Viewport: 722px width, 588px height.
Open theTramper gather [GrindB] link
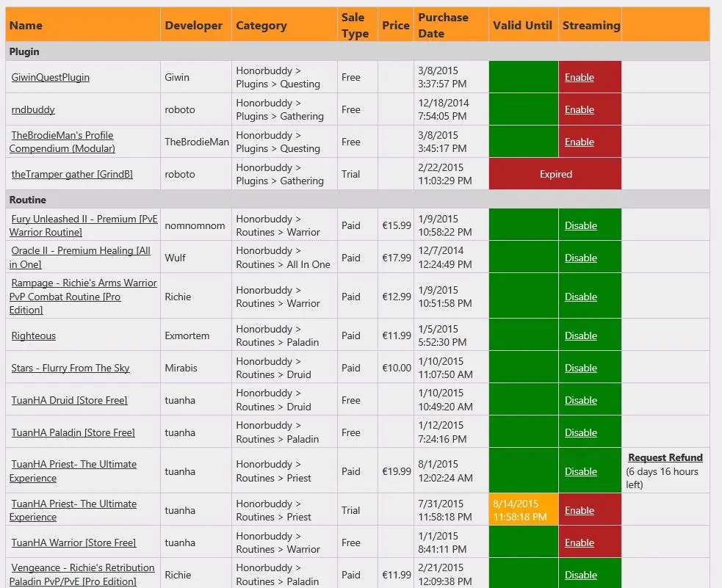coord(72,174)
